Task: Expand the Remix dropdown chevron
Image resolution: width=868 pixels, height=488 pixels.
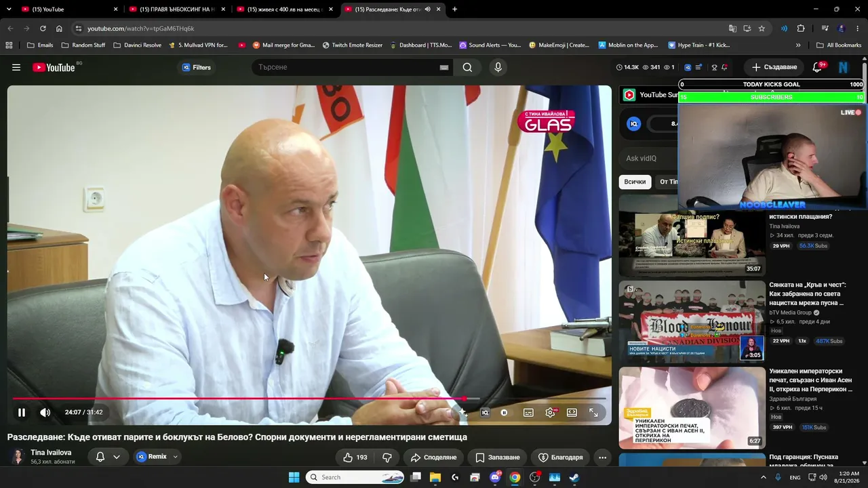Action: (175, 457)
